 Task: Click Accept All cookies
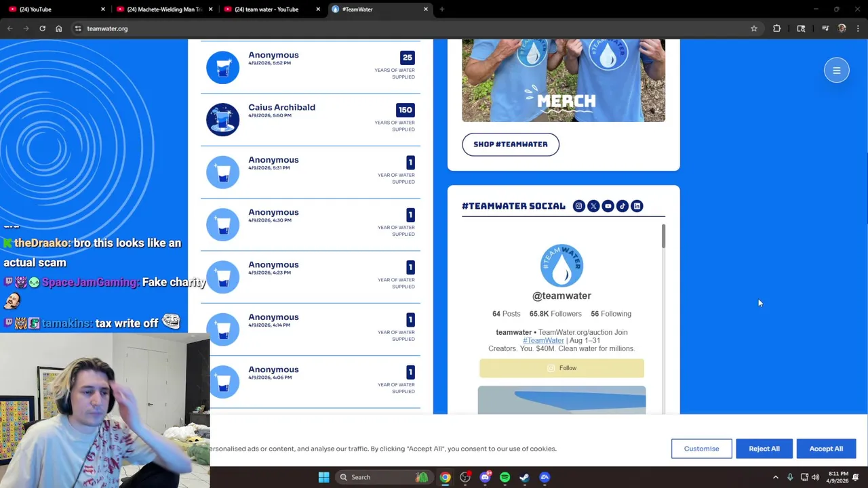coord(826,449)
